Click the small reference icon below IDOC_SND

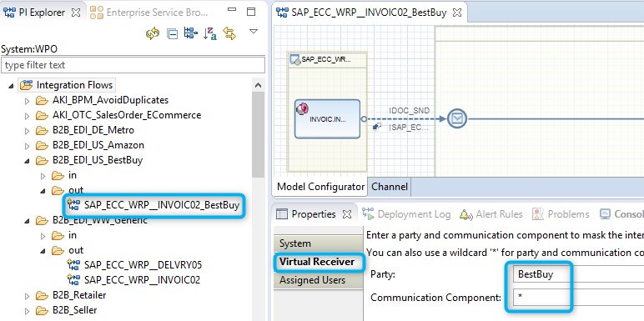(376, 128)
